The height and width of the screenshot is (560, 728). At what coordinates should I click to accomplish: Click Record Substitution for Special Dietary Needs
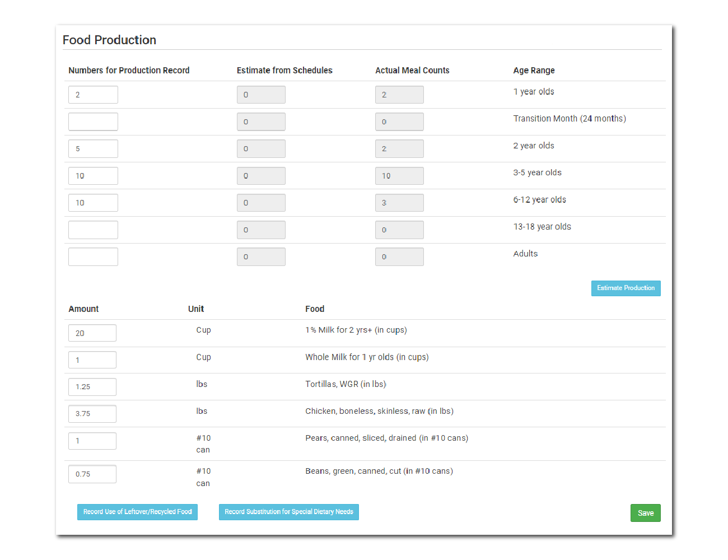coord(288,512)
